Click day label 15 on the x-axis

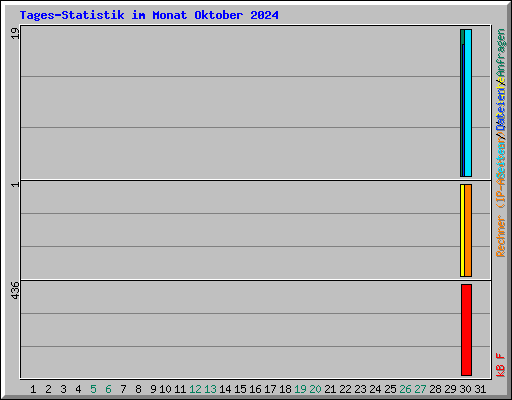pos(240,389)
